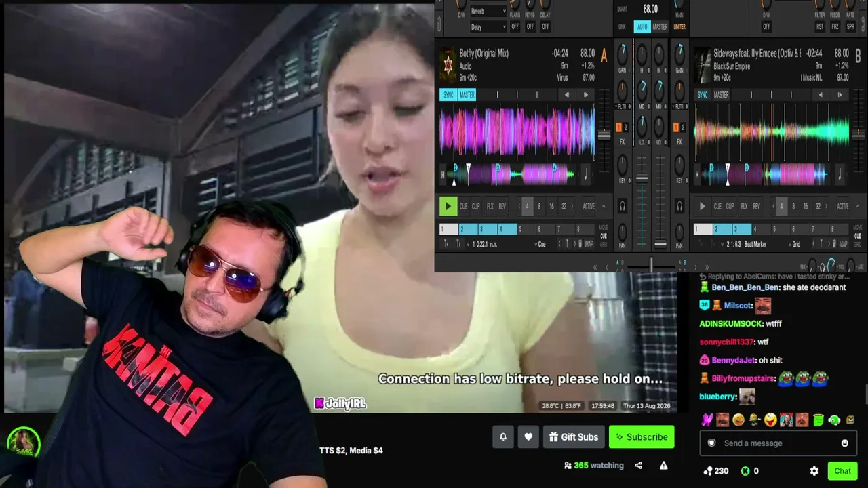Nudge tempo backward on deck A
Viewport: 868px width, 488px height.
click(x=567, y=95)
